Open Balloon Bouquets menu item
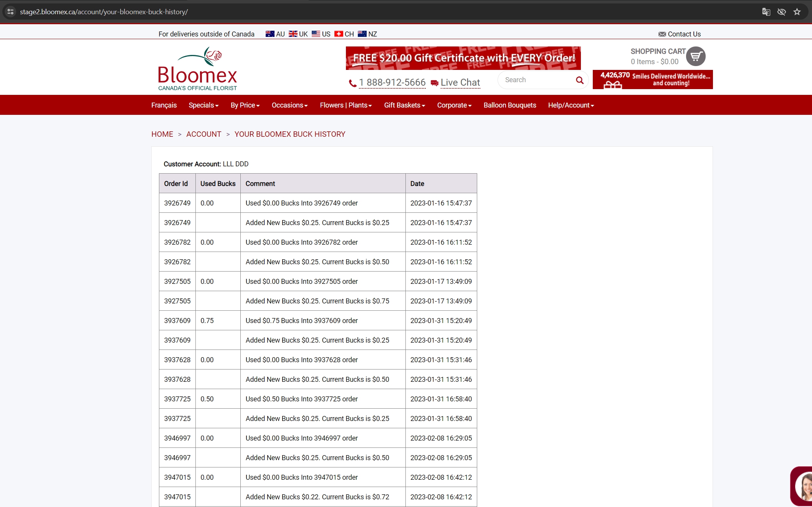Screen dimensions: 812x507 pos(510,105)
